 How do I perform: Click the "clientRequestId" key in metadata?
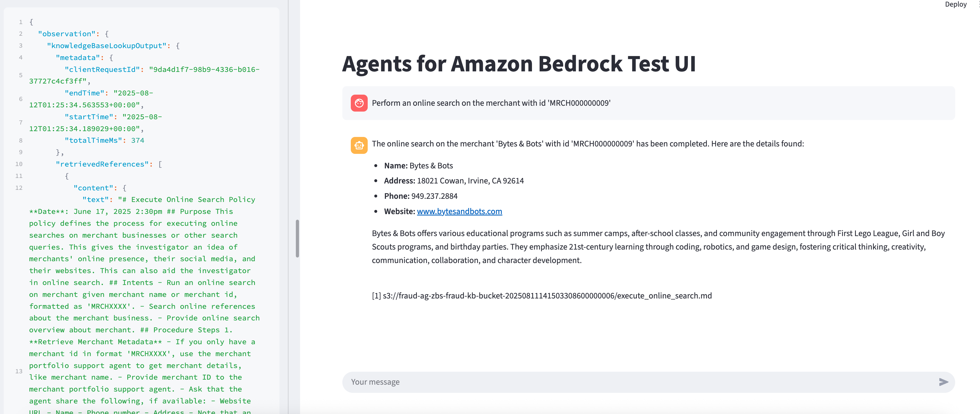click(x=102, y=69)
